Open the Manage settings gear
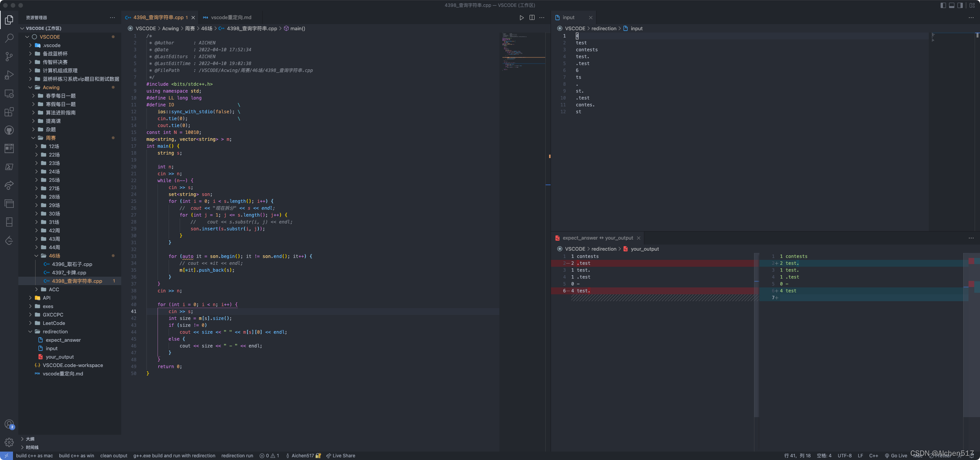 [9, 442]
